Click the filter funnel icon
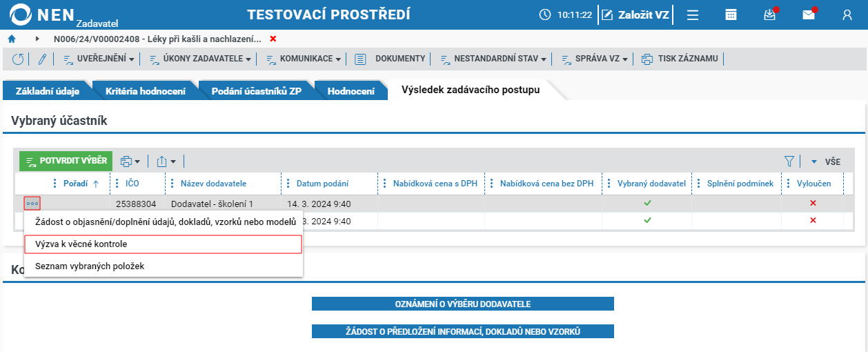 [789, 162]
